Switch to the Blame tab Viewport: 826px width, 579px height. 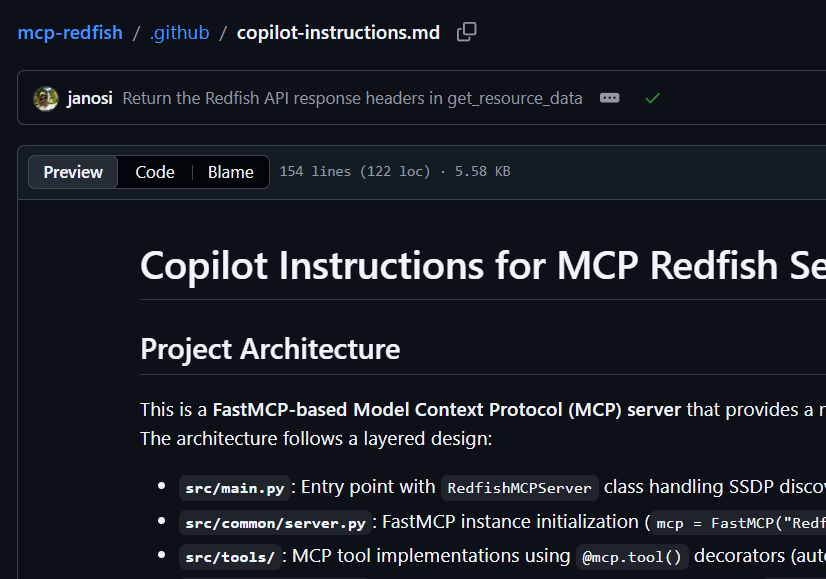(229, 171)
